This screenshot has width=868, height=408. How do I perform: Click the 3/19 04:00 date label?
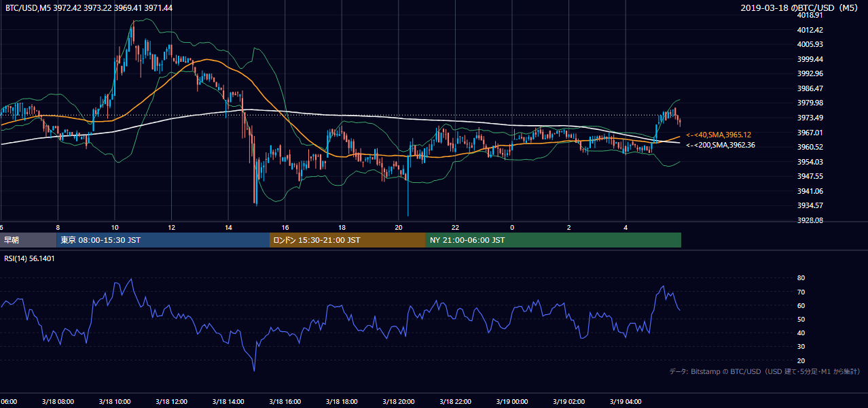pyautogui.click(x=625, y=402)
